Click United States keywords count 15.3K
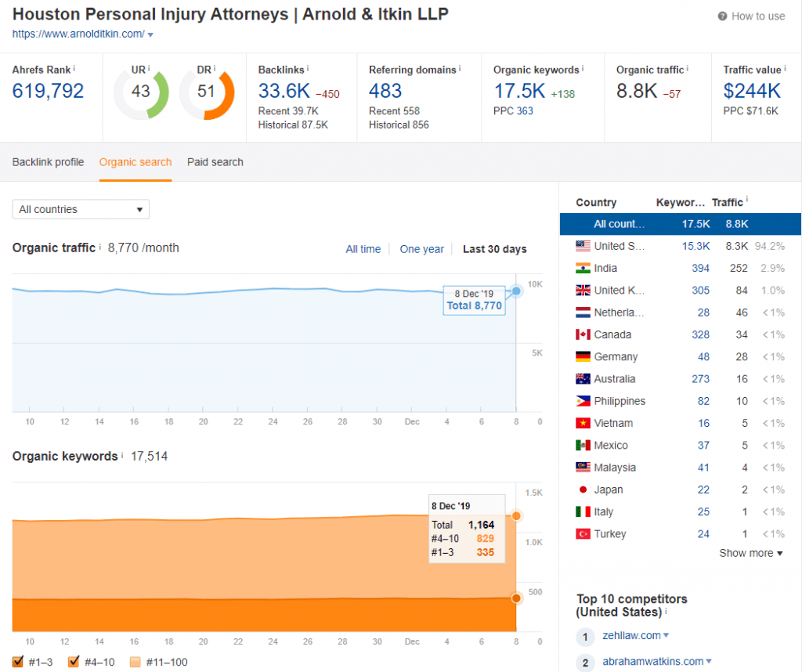802x672 pixels. coord(695,246)
